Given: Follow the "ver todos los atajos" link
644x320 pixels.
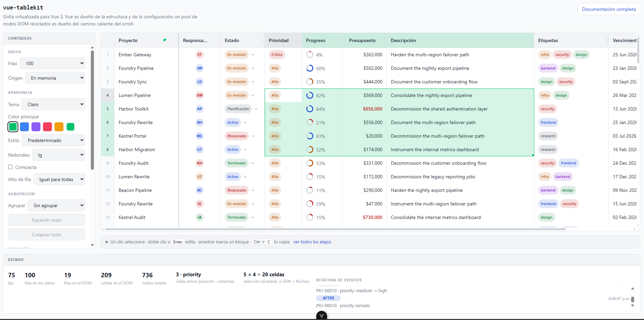Looking at the screenshot, I should coord(312,242).
